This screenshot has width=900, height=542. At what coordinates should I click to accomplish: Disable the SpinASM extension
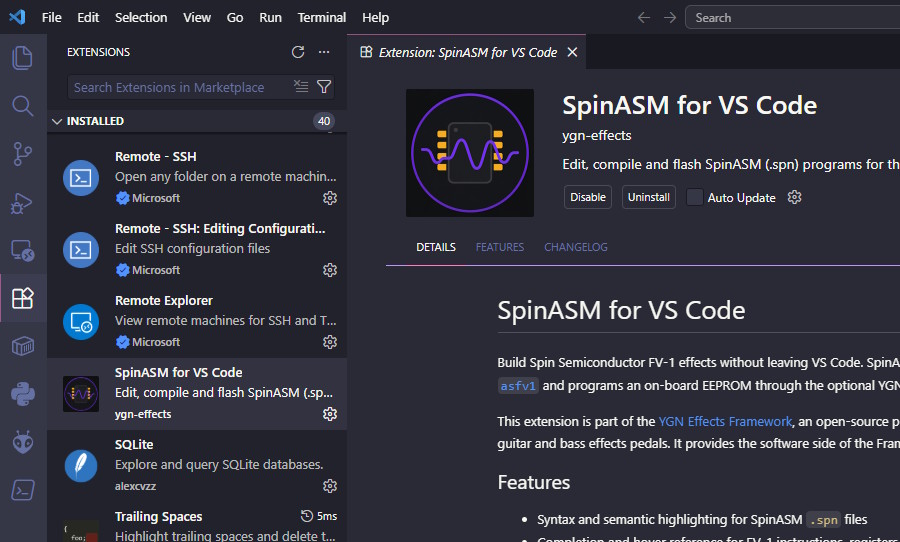tap(588, 197)
